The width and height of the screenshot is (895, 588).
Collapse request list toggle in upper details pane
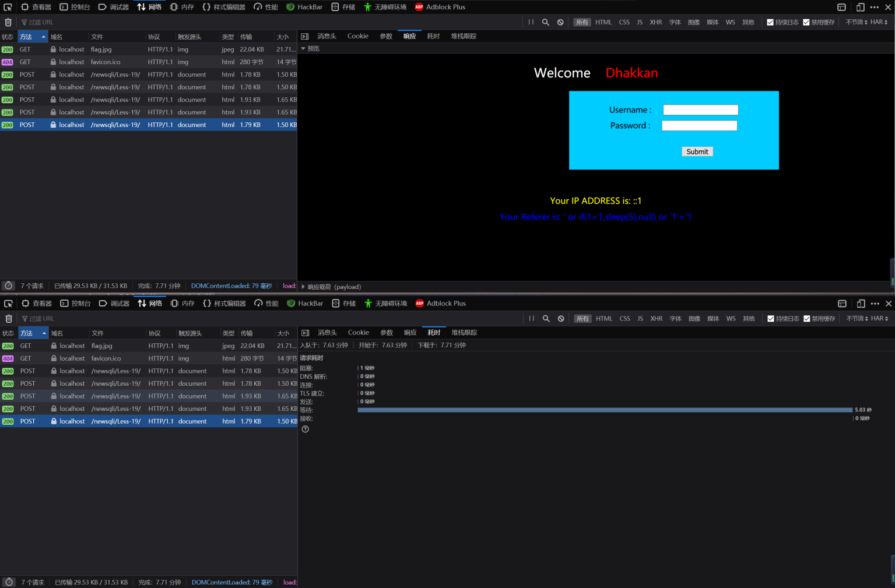[x=304, y=36]
